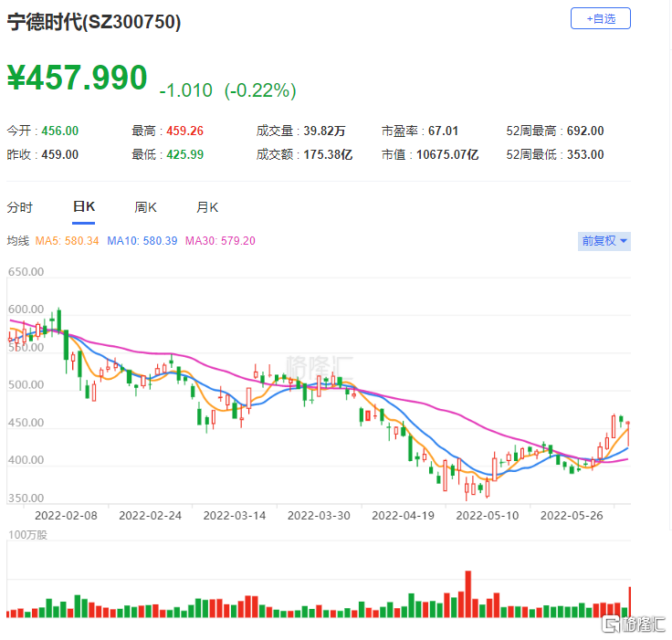The height and width of the screenshot is (640, 672).
Task: Click the last red volume bar at right edge
Action: coord(630,602)
